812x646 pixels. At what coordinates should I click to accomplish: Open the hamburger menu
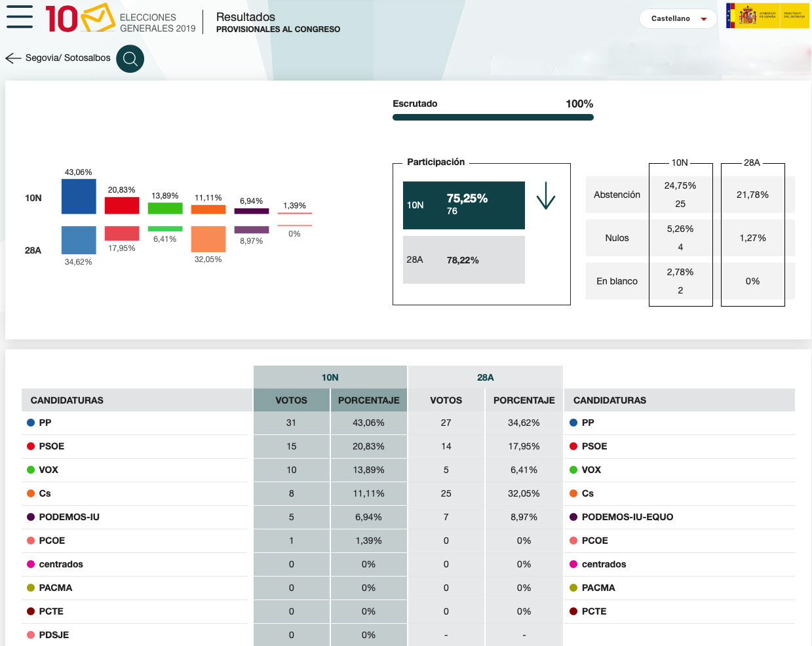20,17
